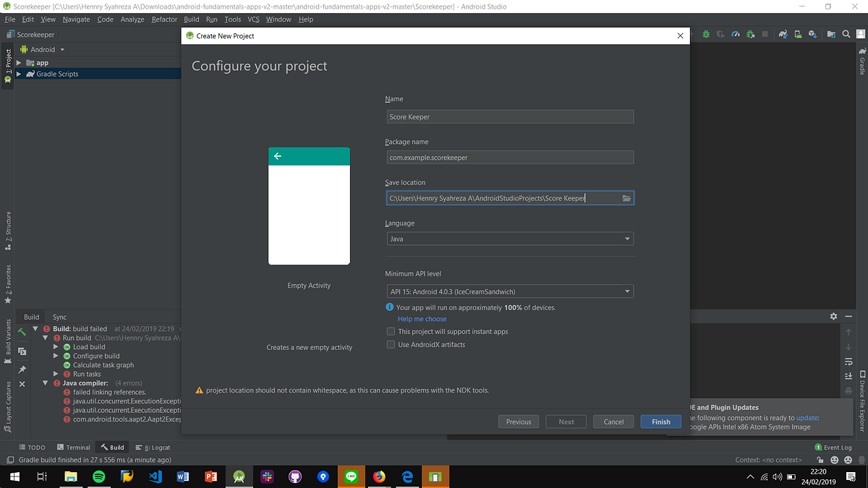
Task: Select 'Calculate task graph' row
Action: [103, 365]
